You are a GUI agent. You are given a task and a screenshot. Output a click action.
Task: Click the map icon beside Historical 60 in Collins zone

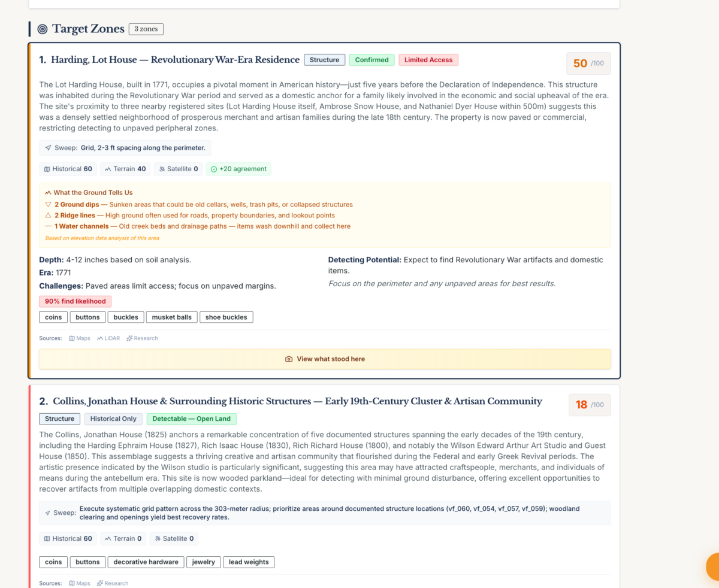(47, 539)
